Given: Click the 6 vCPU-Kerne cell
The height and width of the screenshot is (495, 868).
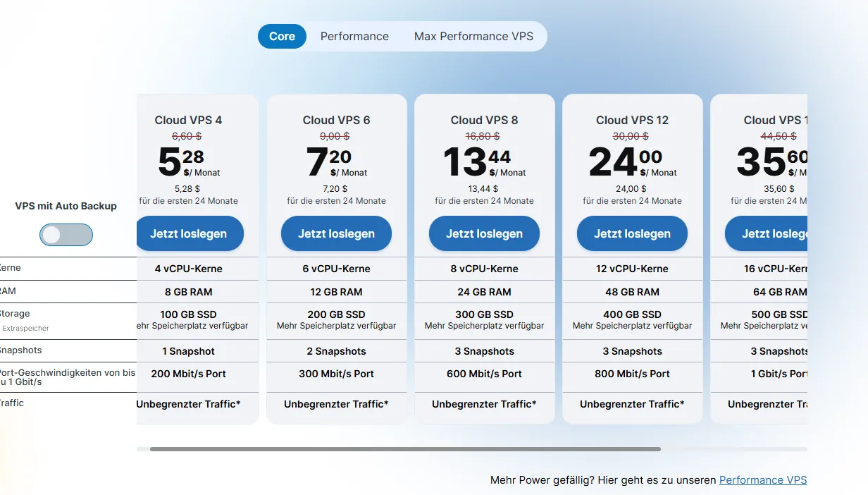Looking at the screenshot, I should tap(336, 269).
